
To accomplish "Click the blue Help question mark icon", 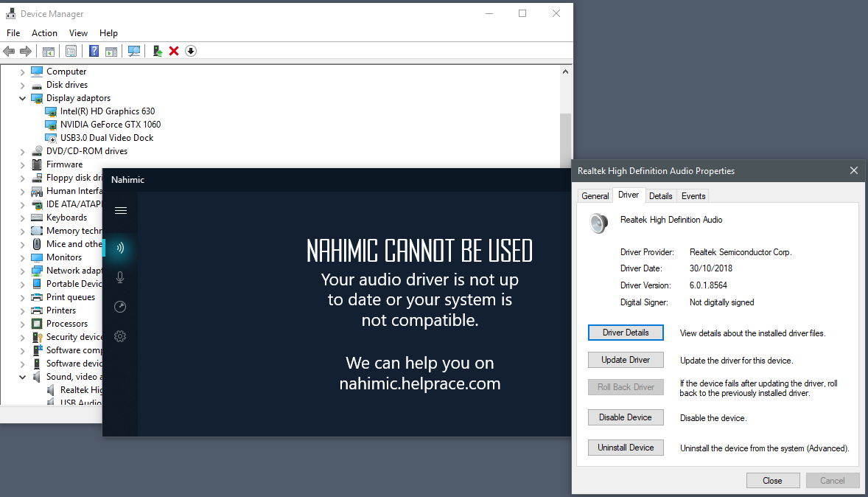I will point(94,51).
